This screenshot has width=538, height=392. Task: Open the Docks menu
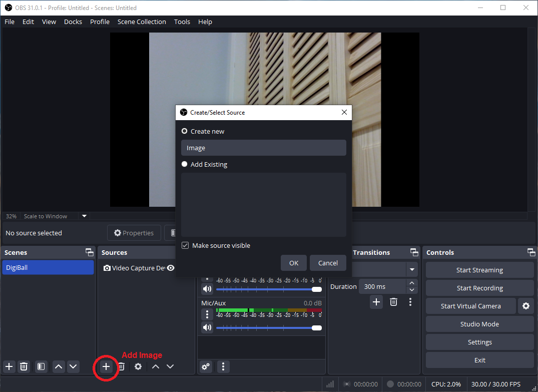pos(73,22)
